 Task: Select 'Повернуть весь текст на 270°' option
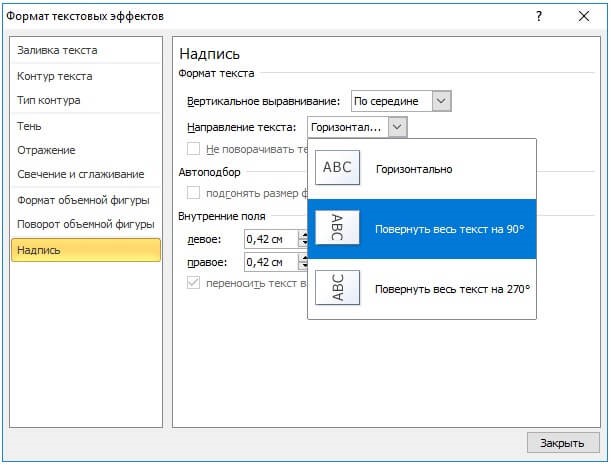tap(452, 289)
